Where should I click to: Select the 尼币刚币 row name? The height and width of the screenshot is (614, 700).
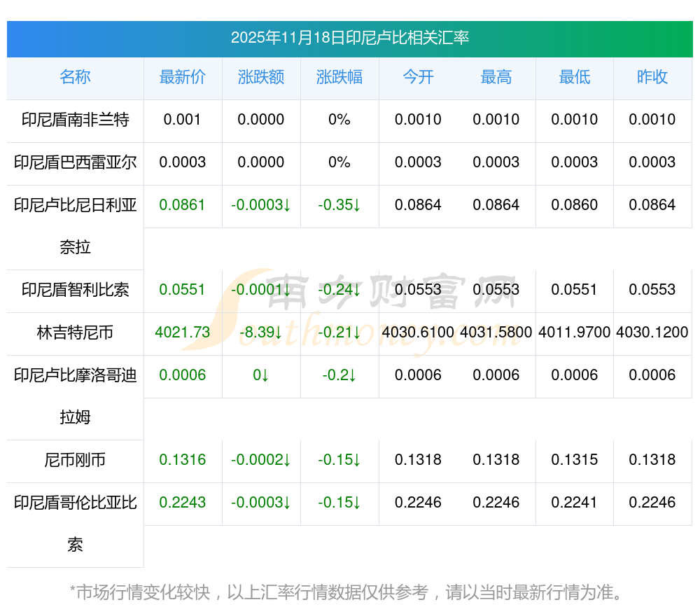[75, 460]
